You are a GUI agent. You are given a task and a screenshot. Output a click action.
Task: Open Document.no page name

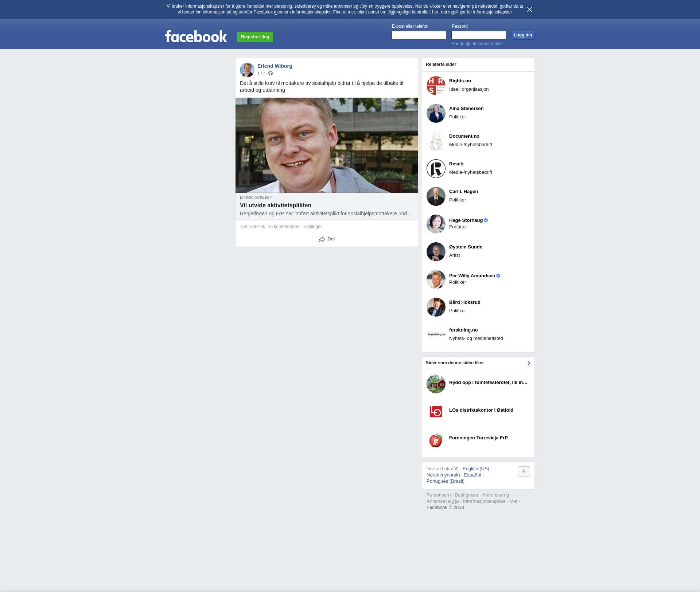[464, 136]
